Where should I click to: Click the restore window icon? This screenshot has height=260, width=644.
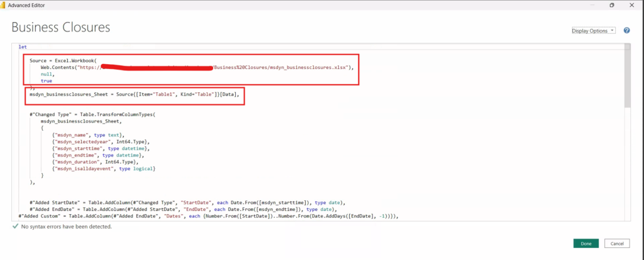point(611,5)
